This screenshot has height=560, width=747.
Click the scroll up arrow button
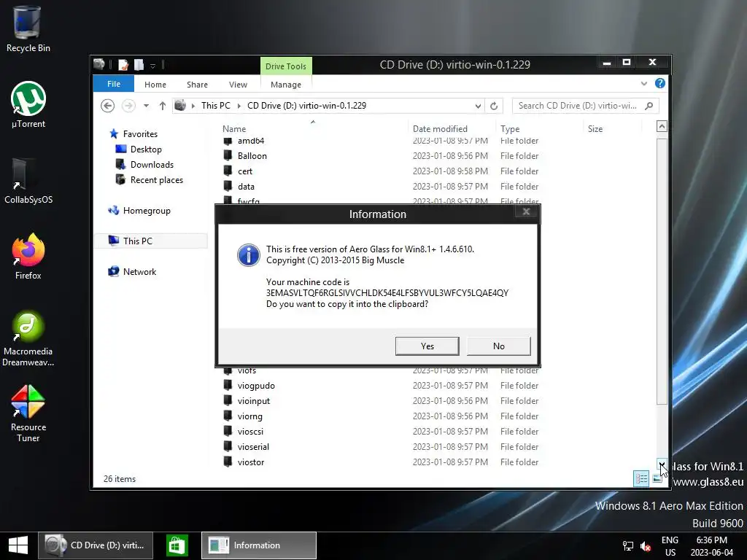point(662,126)
